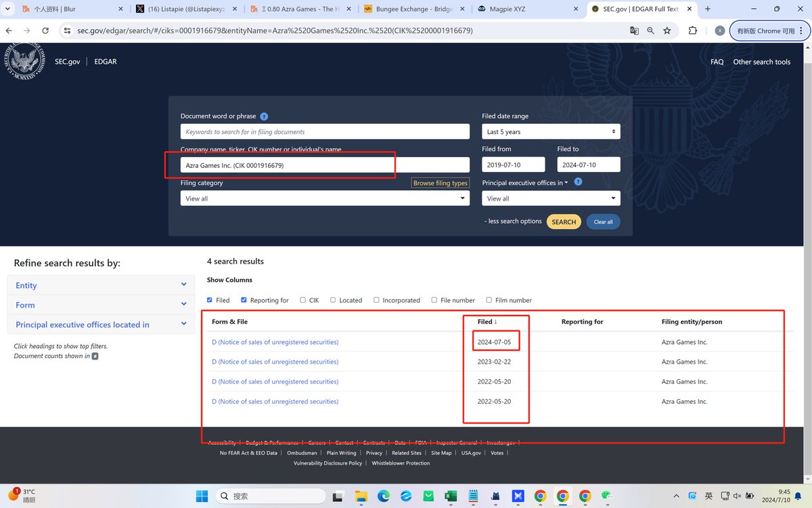Screen dimensions: 812x508
Task: Open the Form D filed 2024-07-05
Action: (275, 342)
